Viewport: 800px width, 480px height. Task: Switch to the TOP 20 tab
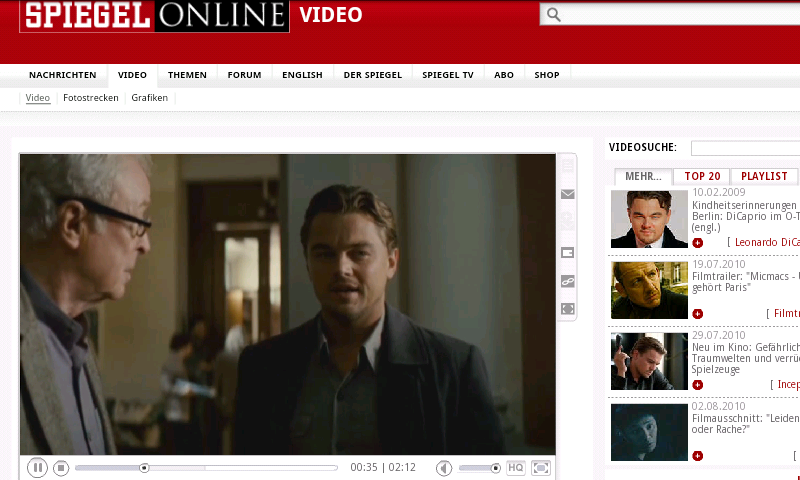click(702, 176)
